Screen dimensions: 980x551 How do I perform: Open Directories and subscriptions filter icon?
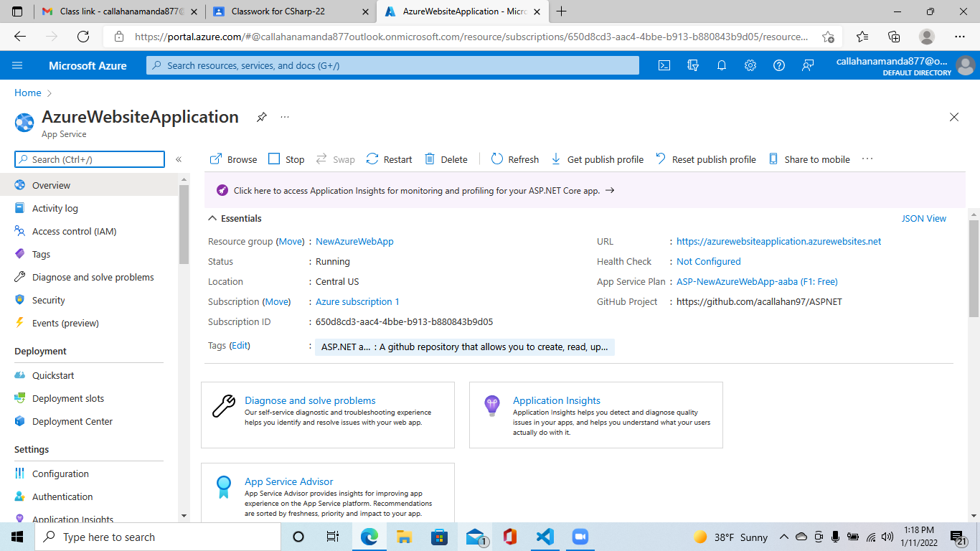click(693, 65)
